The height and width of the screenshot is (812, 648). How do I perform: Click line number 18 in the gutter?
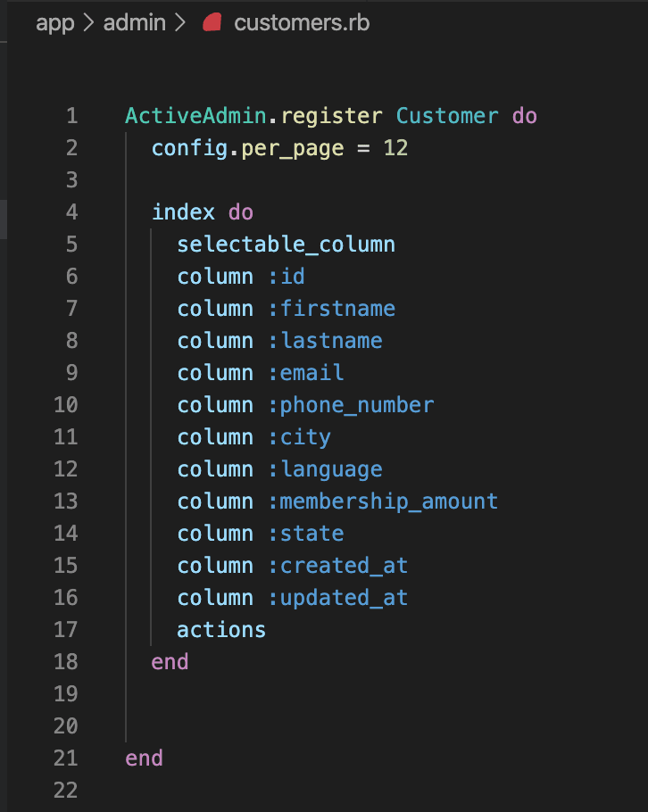coord(66,662)
